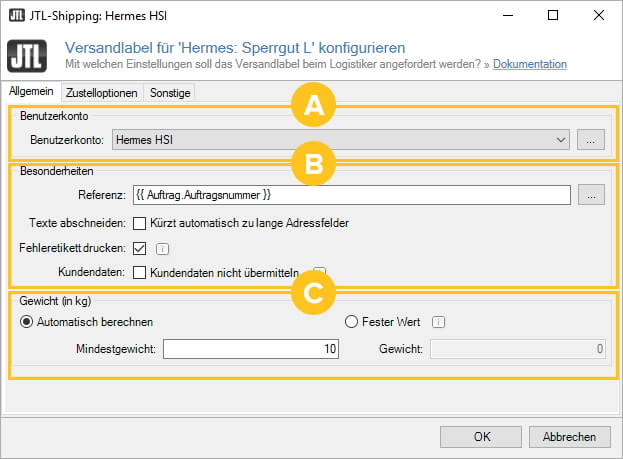The height and width of the screenshot is (459, 623).
Task: Open the Dokumentation link
Action: click(x=530, y=64)
